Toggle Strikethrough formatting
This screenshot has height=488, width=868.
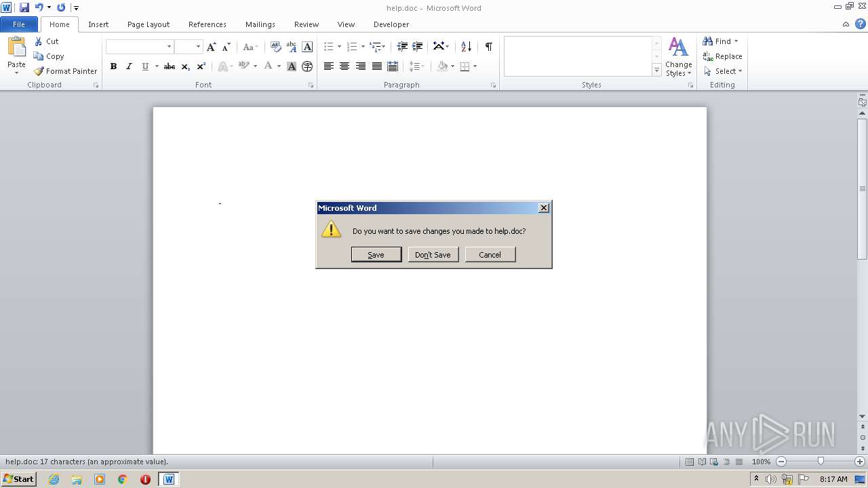(x=170, y=66)
